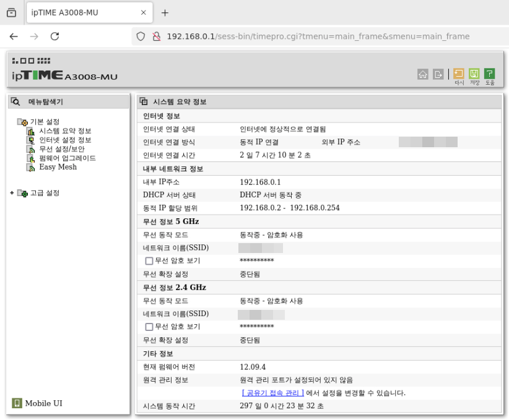This screenshot has height=420, width=509.
Task: Click the Easy Mesh wireless icon
Action: point(30,167)
